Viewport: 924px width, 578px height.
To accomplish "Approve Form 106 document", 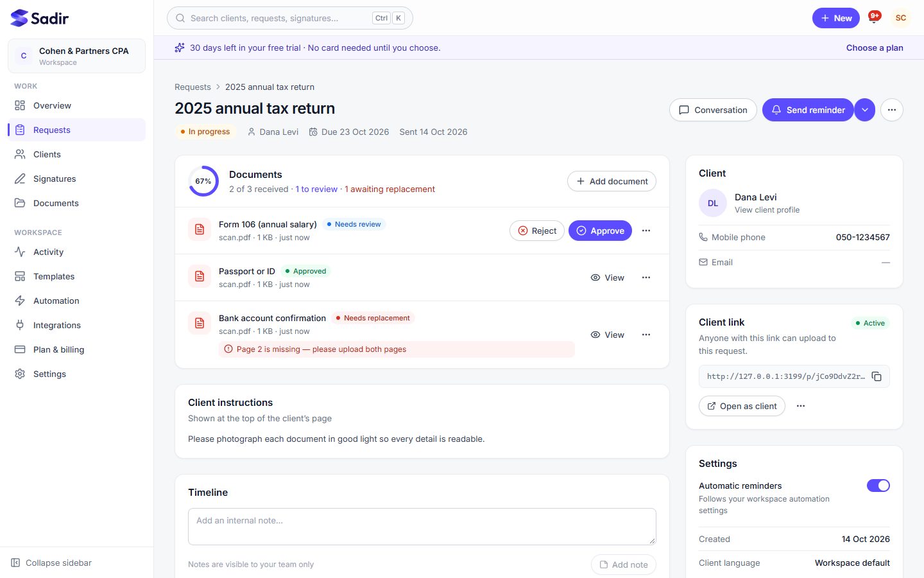I will coord(600,231).
